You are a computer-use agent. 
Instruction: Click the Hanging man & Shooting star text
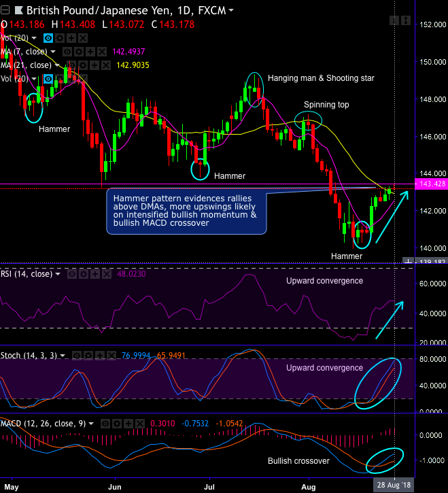321,78
